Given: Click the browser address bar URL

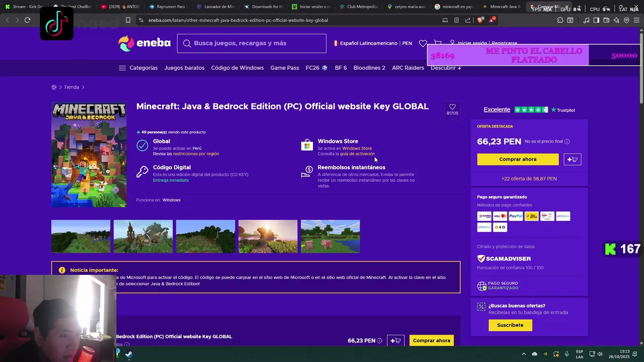Looking at the screenshot, I should click(x=238, y=20).
